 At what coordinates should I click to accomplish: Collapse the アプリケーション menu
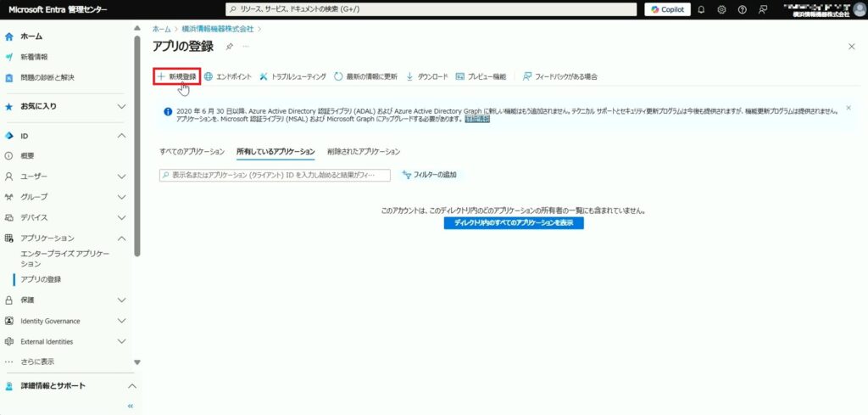[122, 238]
